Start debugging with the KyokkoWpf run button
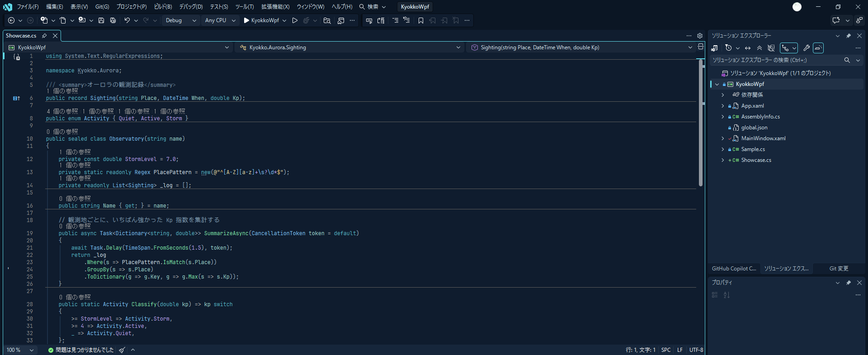The image size is (868, 355). click(262, 20)
